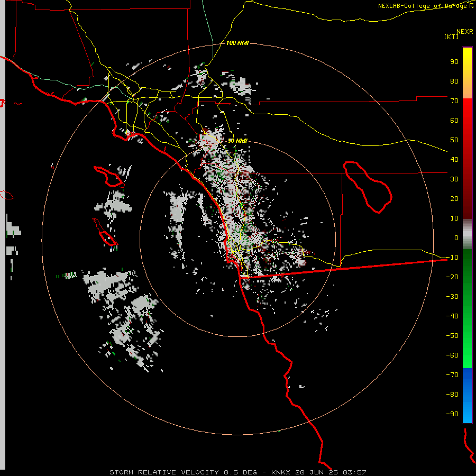
Task: Select the gray zero-velocity band of the color bar
Action: click(x=467, y=234)
